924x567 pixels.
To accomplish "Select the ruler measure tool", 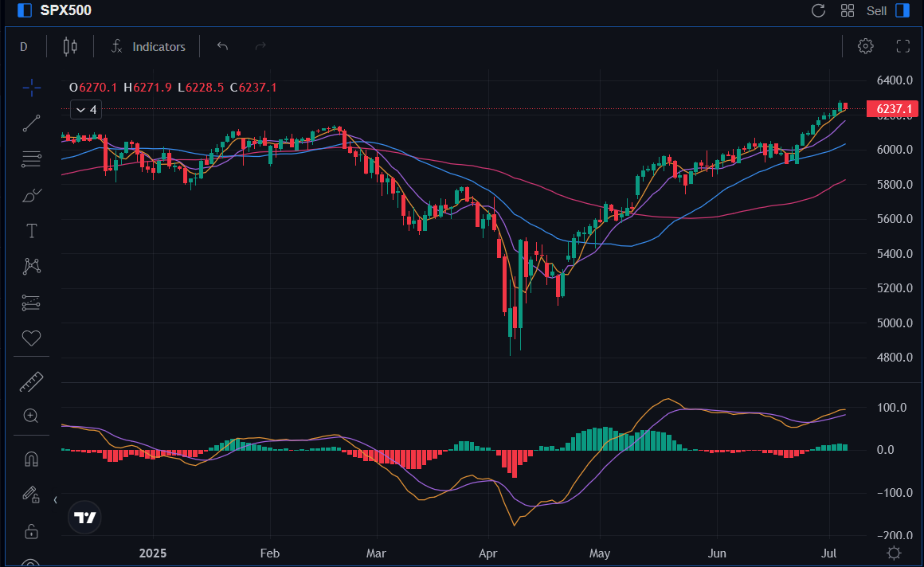I will click(x=31, y=382).
